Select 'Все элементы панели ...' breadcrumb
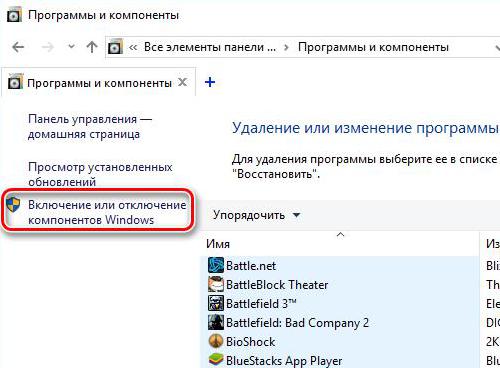 click(210, 47)
